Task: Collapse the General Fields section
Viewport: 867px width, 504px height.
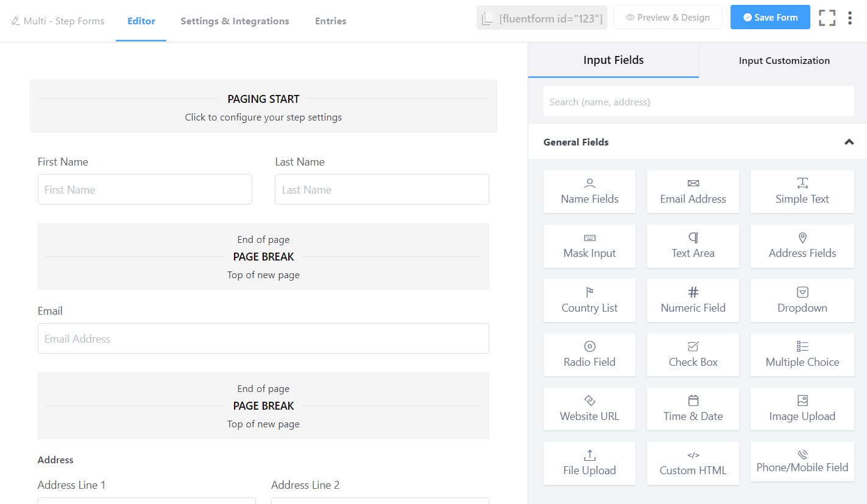Action: pos(849,141)
